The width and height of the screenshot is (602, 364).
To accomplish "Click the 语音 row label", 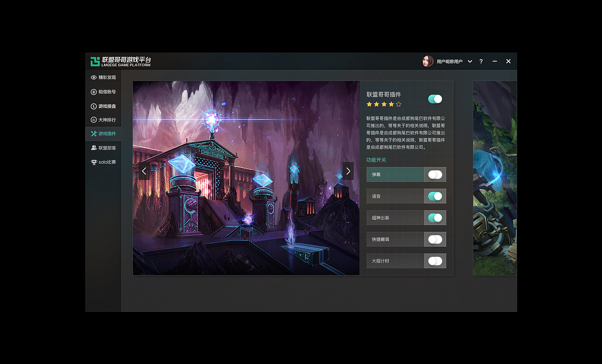I will 376,196.
